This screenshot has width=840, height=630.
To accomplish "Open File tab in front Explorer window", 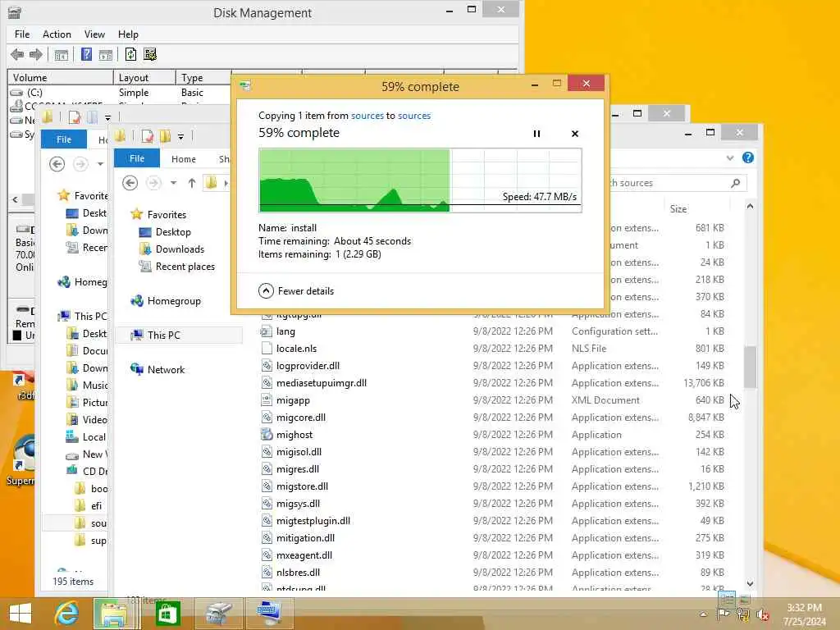I will [137, 158].
